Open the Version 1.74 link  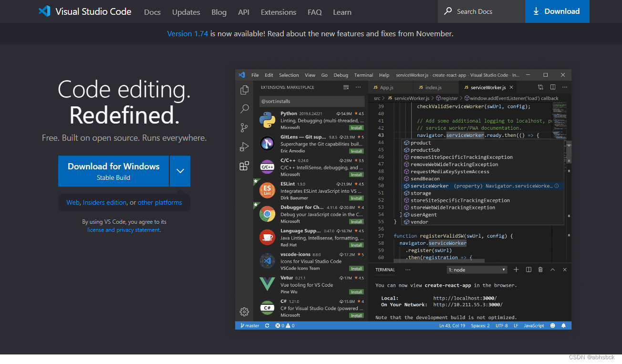[187, 33]
